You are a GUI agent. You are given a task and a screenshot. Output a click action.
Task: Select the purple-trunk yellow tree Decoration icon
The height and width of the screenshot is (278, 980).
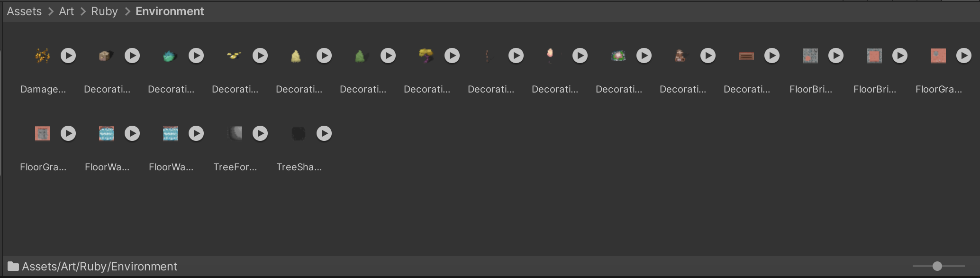(x=426, y=56)
